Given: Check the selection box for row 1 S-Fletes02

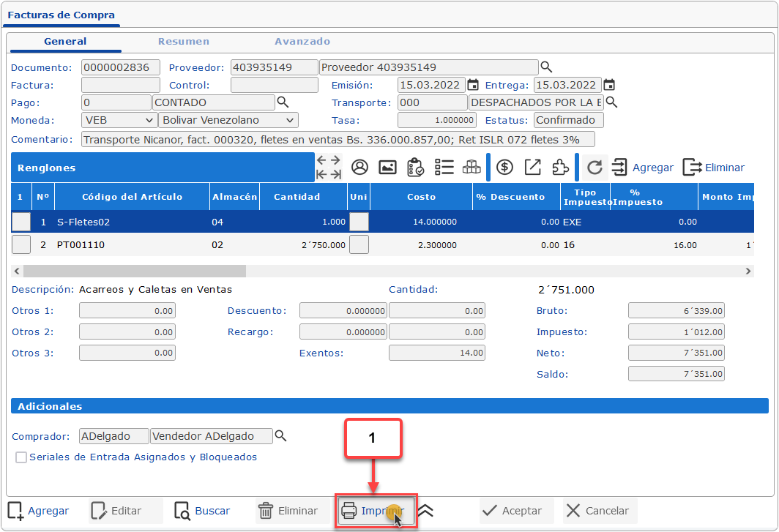Looking at the screenshot, I should point(21,222).
